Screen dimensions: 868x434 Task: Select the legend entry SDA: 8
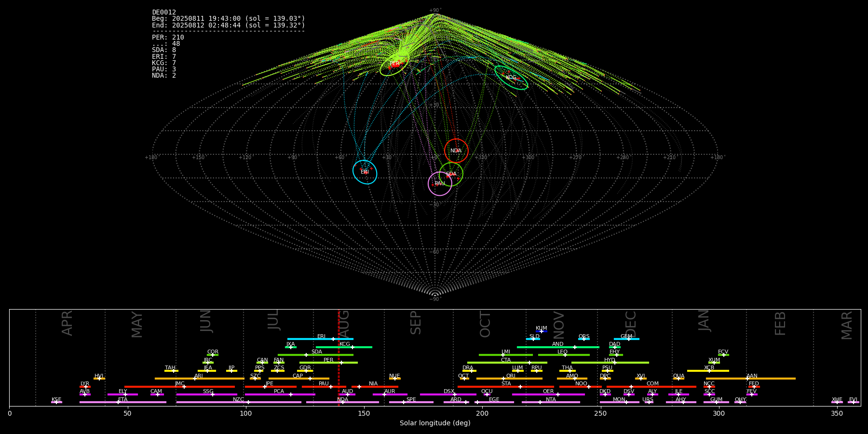tap(164, 50)
